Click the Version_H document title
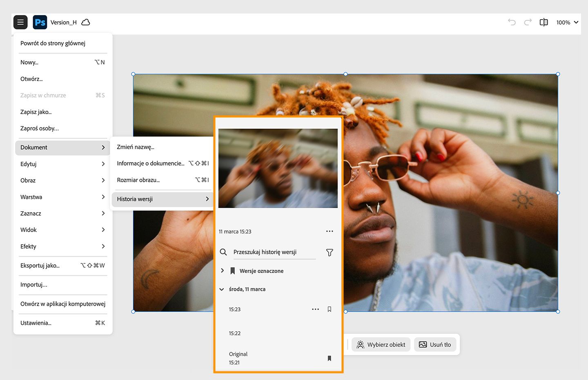The width and height of the screenshot is (588, 380). [x=64, y=22]
